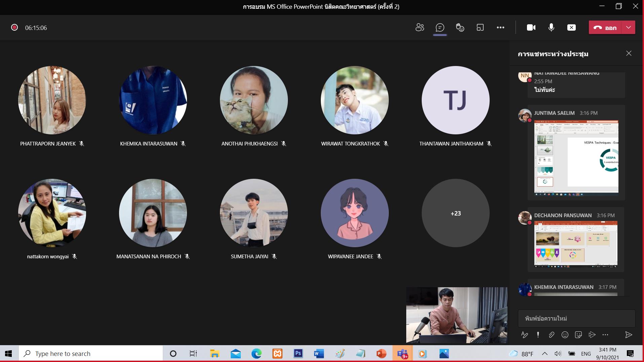Click the recording indicator icon
Viewport: 644px width, 362px height.
[x=14, y=28]
